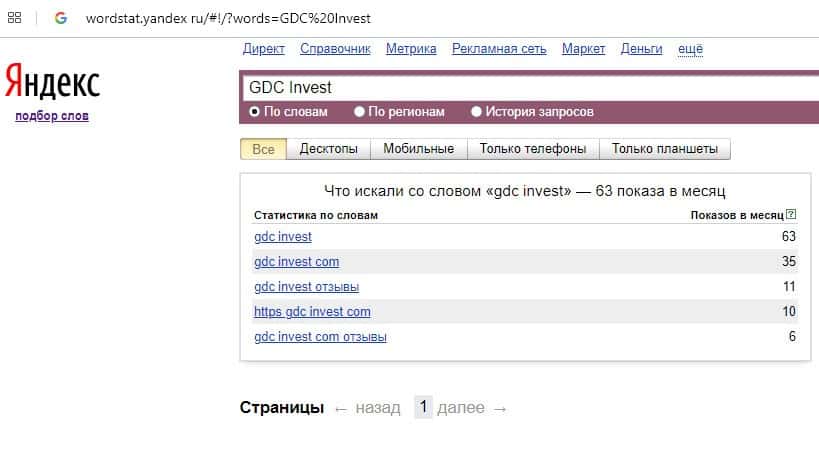
Task: Open the https gdc invest com keyword link
Action: click(x=312, y=312)
